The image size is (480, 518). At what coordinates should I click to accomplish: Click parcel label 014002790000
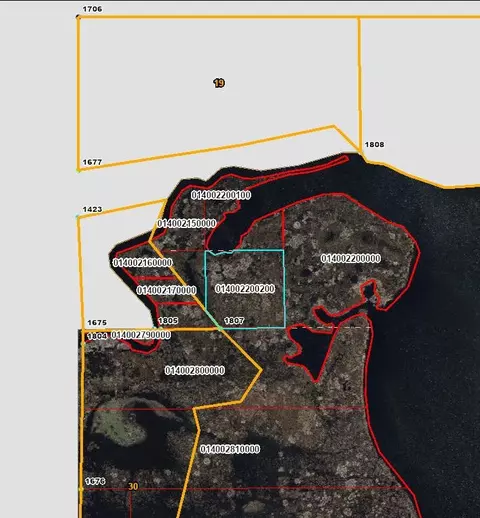pyautogui.click(x=141, y=335)
